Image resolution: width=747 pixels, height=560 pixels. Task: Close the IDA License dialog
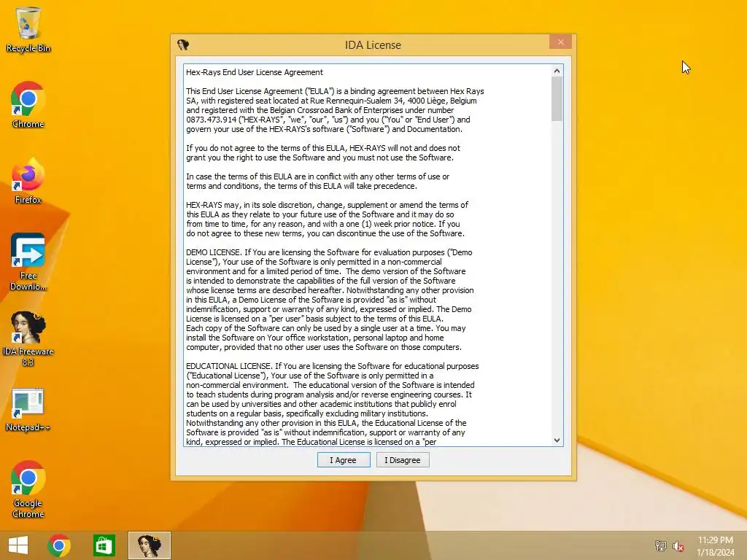tap(561, 42)
